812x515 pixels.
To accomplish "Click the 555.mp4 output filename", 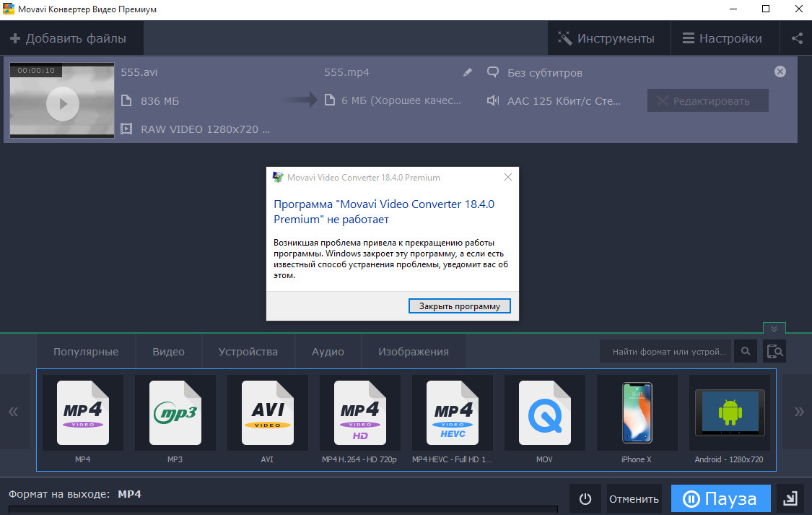I will tap(346, 72).
